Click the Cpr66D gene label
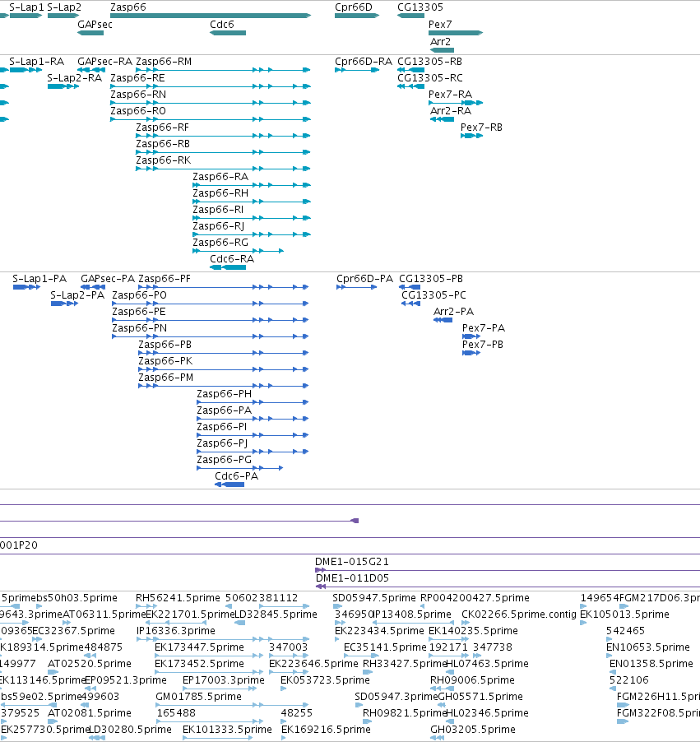The width and height of the screenshot is (700, 742). click(x=354, y=7)
